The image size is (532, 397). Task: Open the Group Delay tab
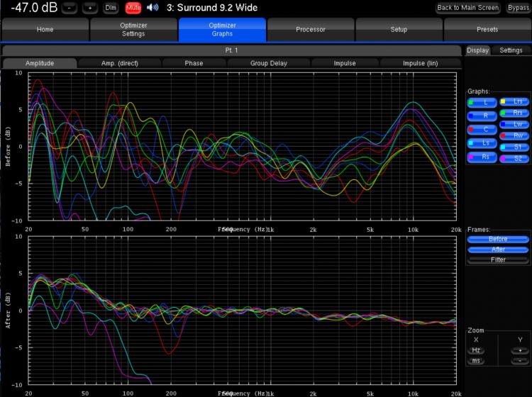pyautogui.click(x=268, y=63)
